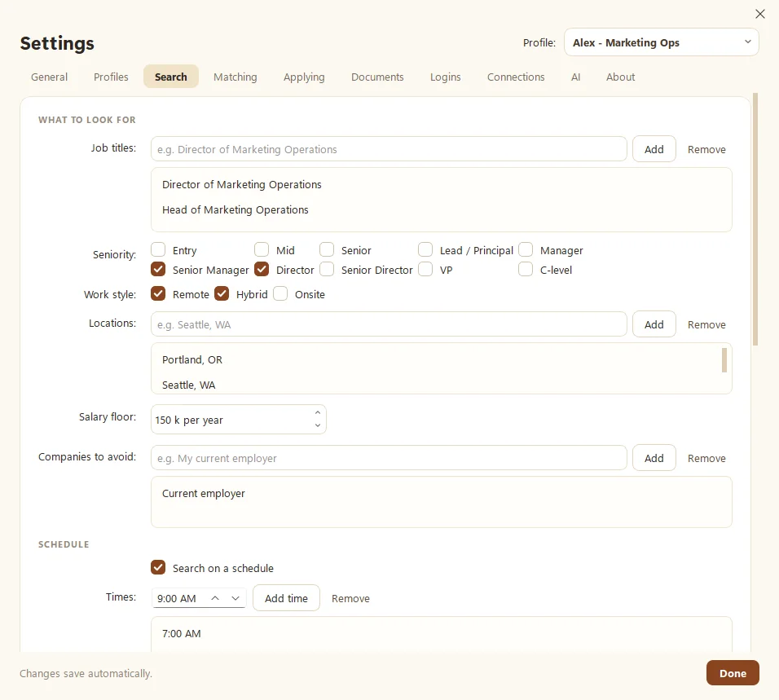Check the C-level checkbox
The height and width of the screenshot is (700, 779).
pos(526,269)
